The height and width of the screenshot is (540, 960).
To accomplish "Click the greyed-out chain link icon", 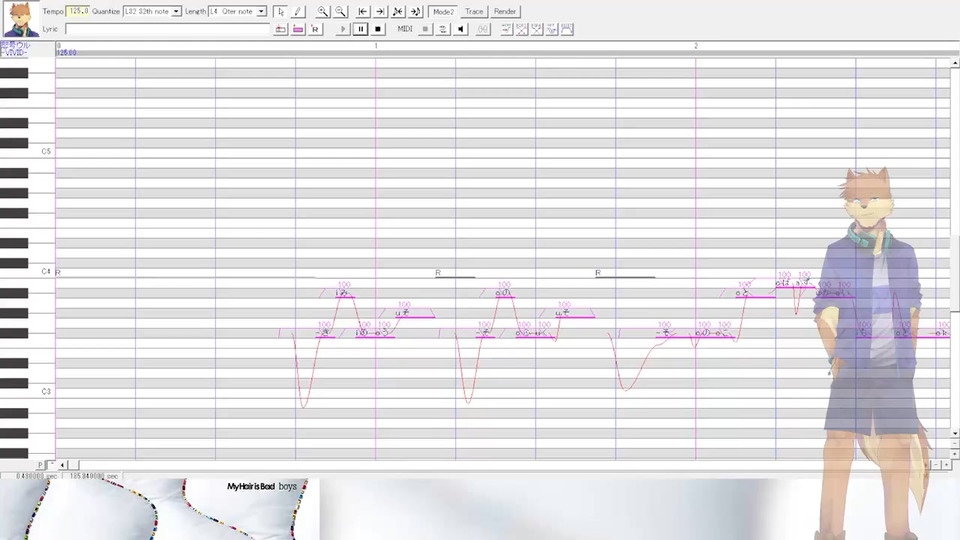I will tap(483, 29).
